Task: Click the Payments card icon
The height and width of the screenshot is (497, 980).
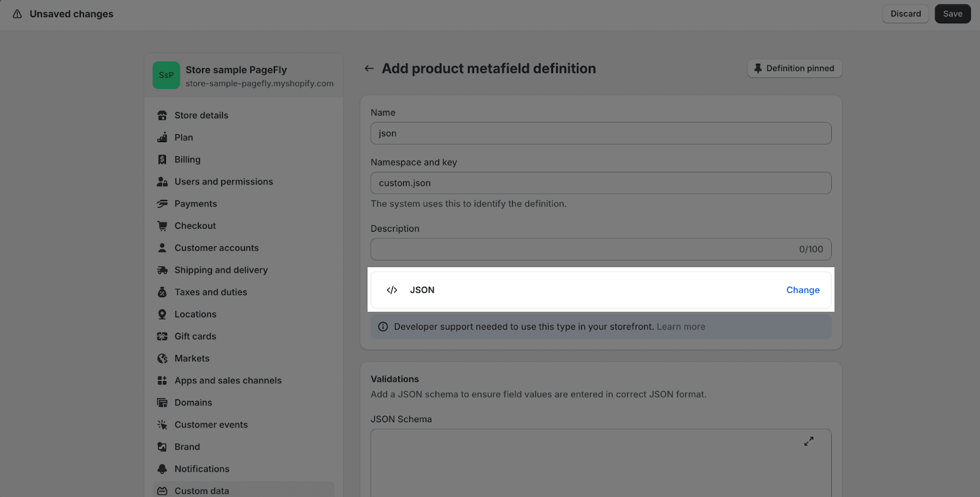Action: [x=162, y=203]
